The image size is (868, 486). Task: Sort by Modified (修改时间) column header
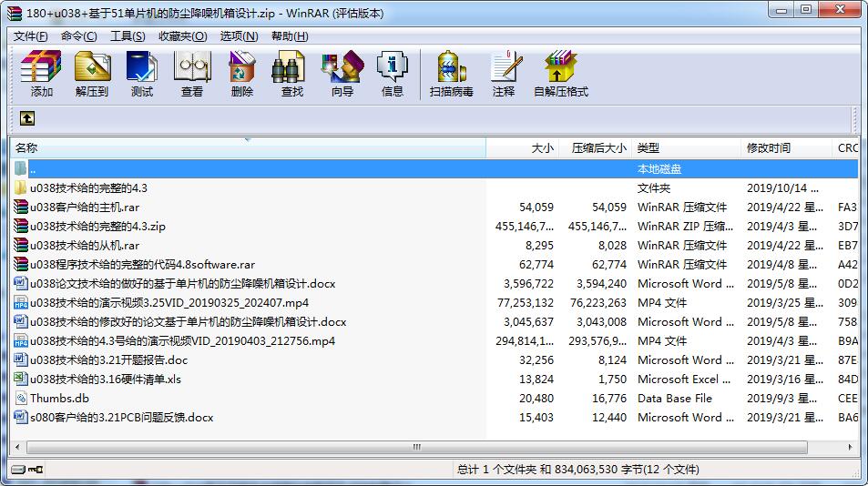[786, 148]
